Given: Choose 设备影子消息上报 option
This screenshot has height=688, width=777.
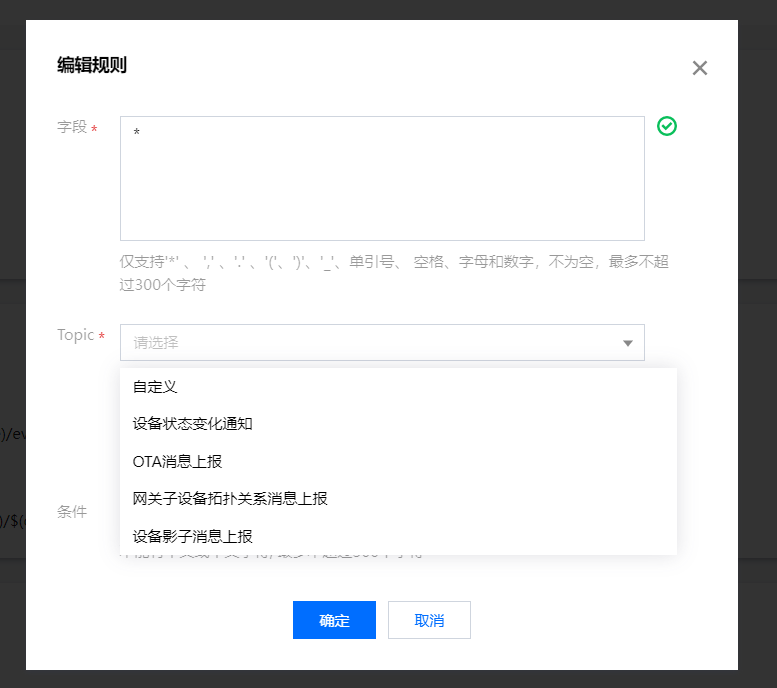Looking at the screenshot, I should pyautogui.click(x=398, y=536).
